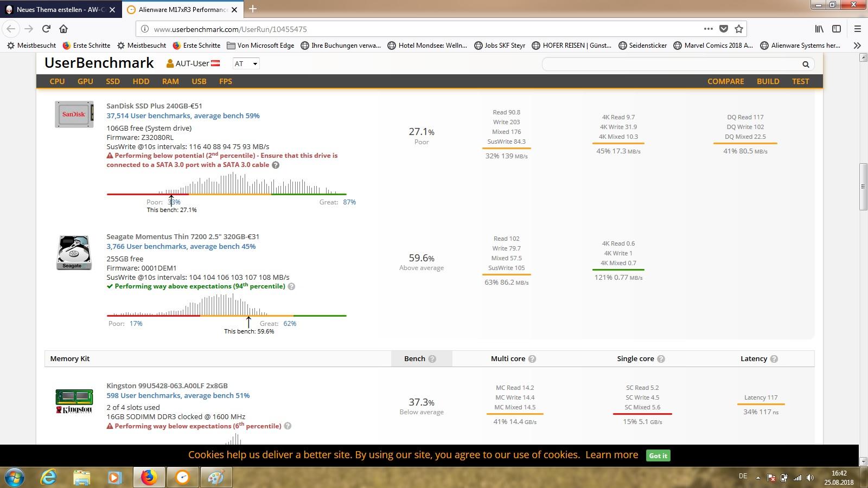Image resolution: width=868 pixels, height=488 pixels.
Task: Close the Neues Thema erstellen tab
Action: coord(112,9)
